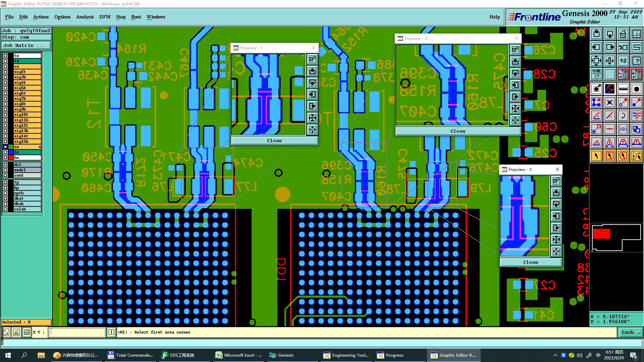Click the grid display icon
The width and height of the screenshot is (644, 362).
click(x=609, y=74)
